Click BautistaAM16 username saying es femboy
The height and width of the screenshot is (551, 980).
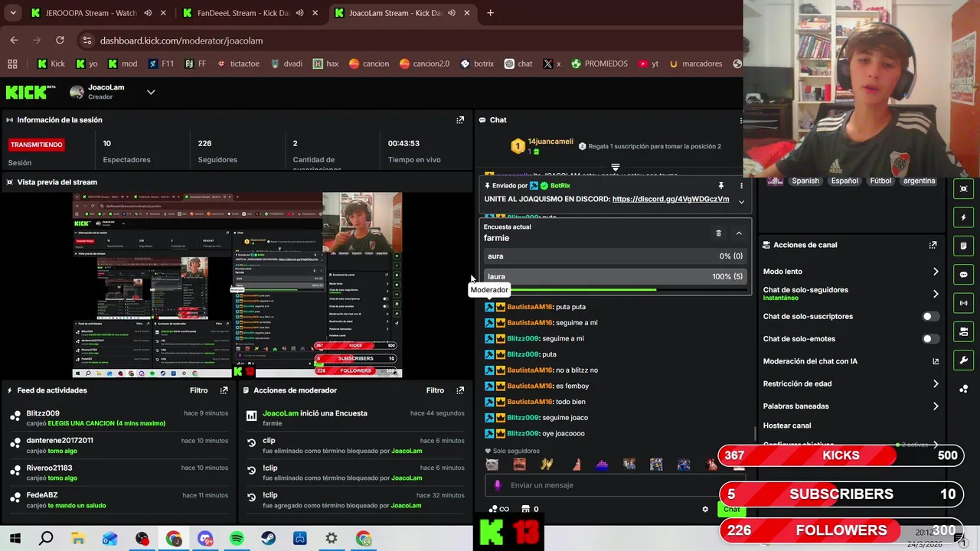point(529,386)
